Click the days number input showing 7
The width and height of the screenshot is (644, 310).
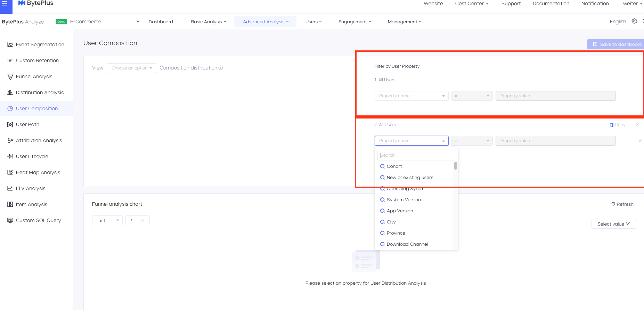click(x=138, y=220)
